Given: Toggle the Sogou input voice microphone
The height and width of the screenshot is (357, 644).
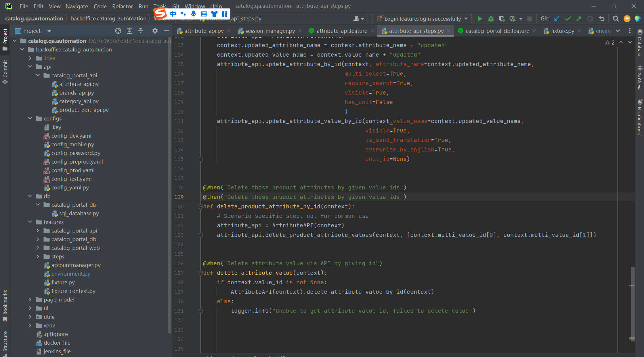Looking at the screenshot, I should [x=194, y=14].
